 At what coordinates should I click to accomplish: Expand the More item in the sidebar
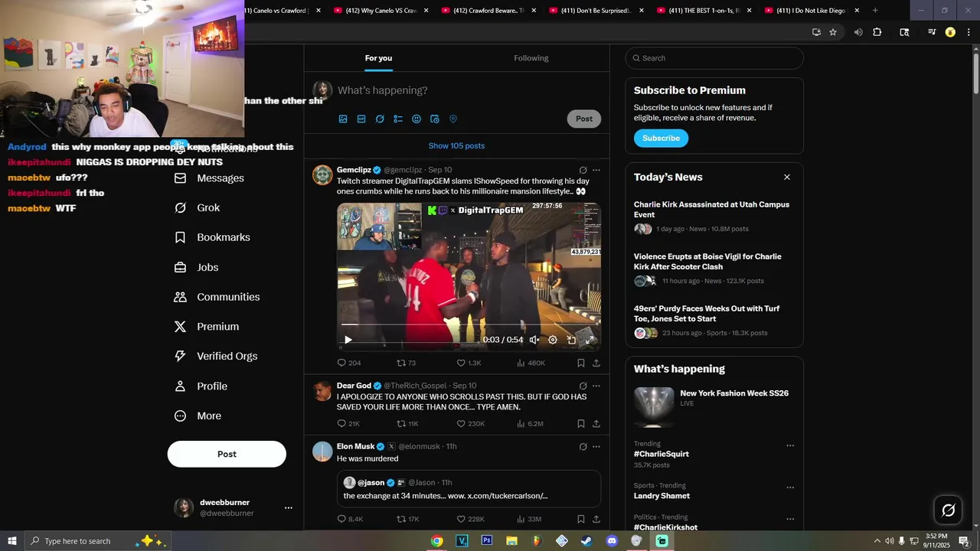tap(198, 416)
